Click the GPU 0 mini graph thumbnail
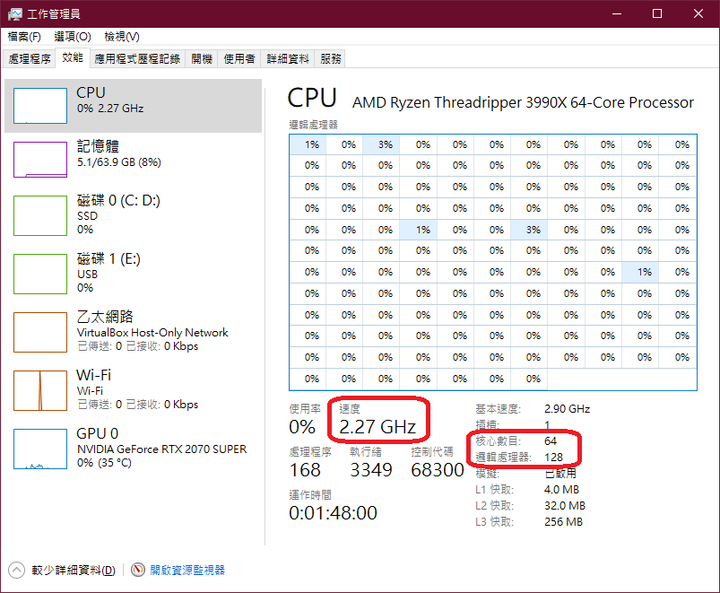Image resolution: width=720 pixels, height=593 pixels. pyautogui.click(x=40, y=449)
